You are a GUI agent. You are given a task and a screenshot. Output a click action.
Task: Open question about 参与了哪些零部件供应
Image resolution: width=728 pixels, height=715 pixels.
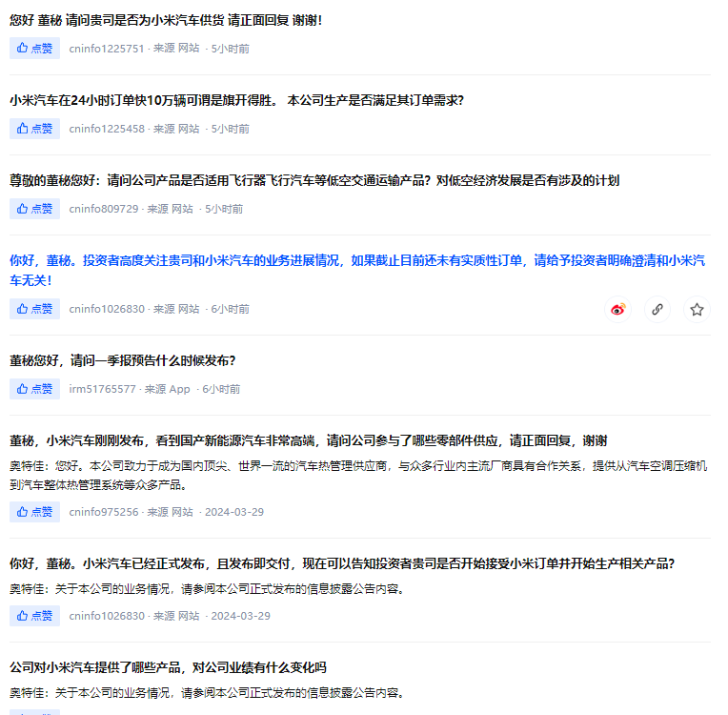click(309, 440)
